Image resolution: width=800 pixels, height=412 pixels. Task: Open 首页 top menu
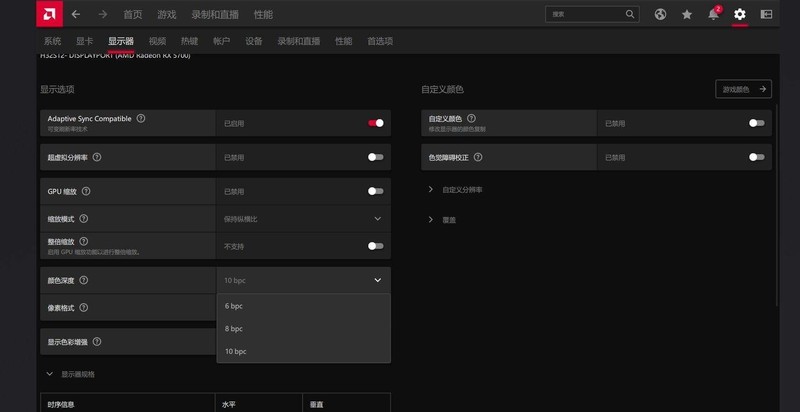coord(133,14)
